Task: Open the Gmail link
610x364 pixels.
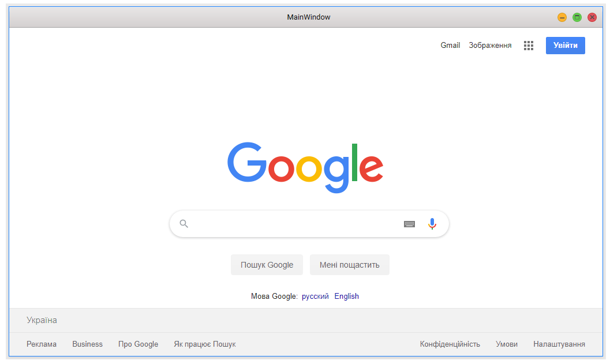Action: click(x=450, y=46)
